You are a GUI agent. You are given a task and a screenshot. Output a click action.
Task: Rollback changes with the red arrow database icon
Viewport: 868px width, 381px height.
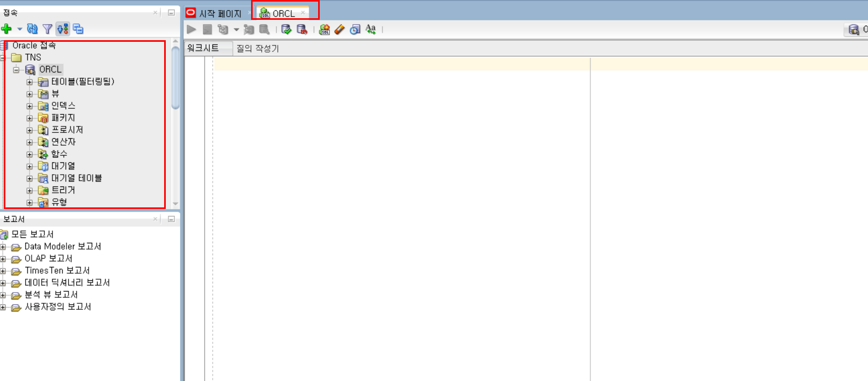tap(302, 29)
